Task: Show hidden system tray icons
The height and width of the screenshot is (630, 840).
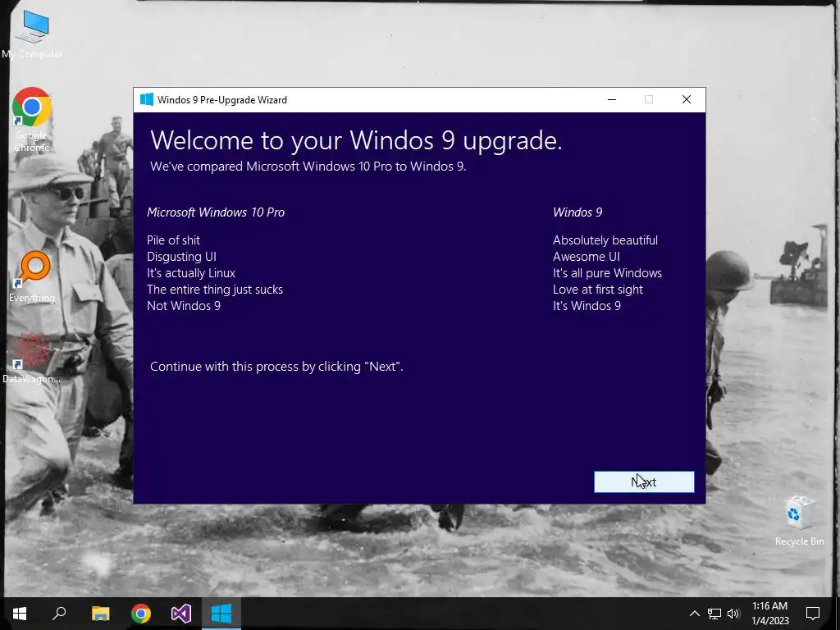Action: pyautogui.click(x=694, y=614)
